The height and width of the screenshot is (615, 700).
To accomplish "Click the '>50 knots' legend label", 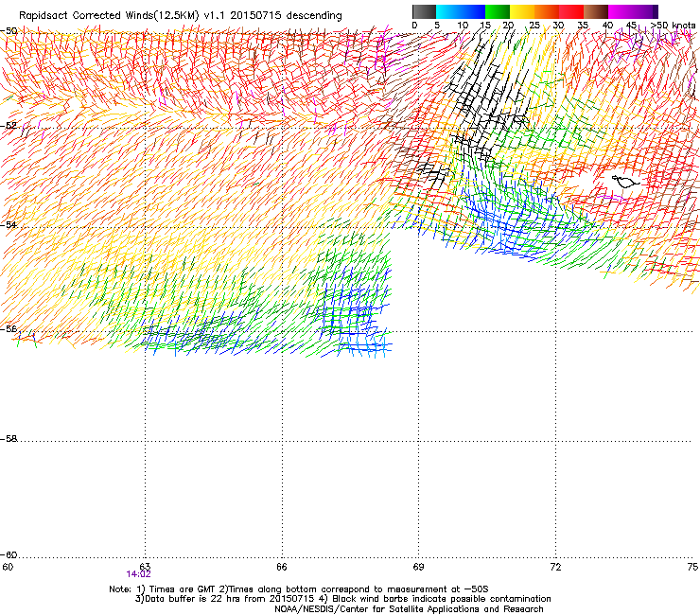I will [x=674, y=26].
